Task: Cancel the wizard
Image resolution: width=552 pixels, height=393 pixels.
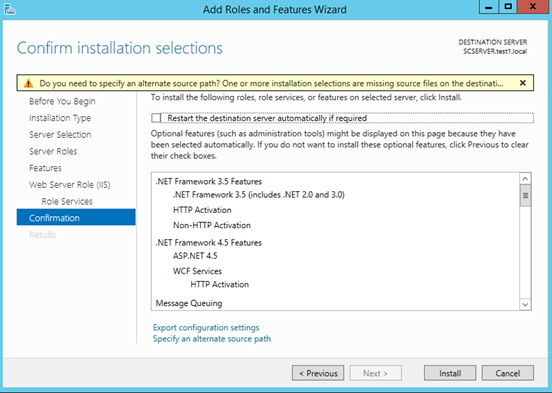Action: (508, 373)
